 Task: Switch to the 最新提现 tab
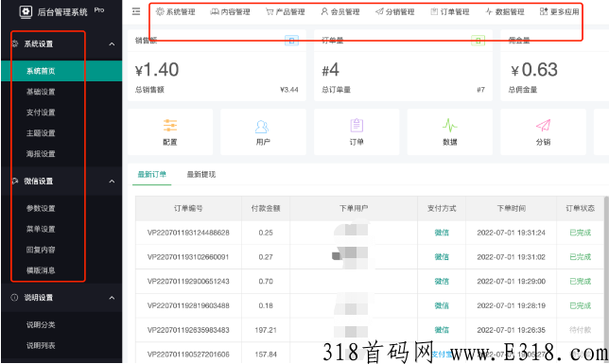pyautogui.click(x=201, y=174)
